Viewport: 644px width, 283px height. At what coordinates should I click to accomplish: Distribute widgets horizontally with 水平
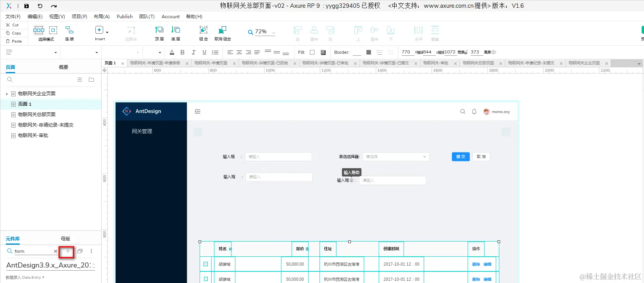click(419, 33)
